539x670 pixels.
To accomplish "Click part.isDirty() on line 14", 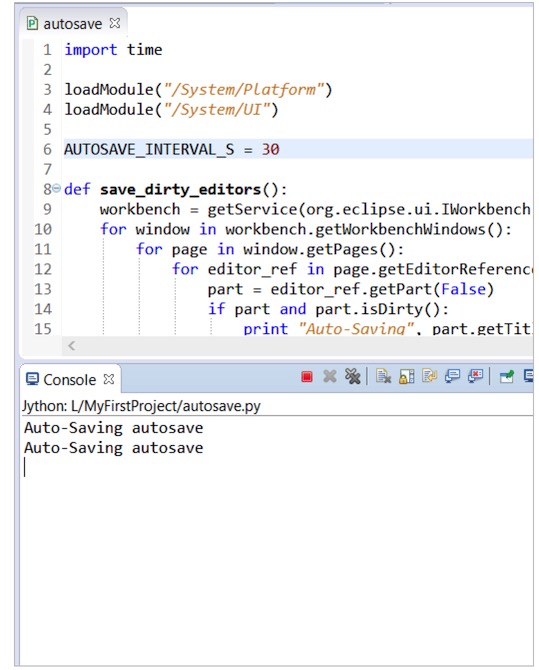I will 378,309.
